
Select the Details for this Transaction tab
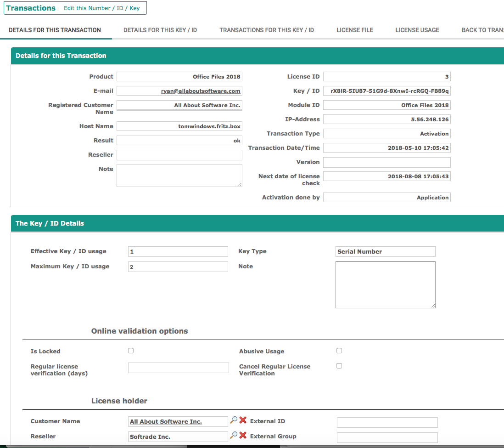point(55,30)
